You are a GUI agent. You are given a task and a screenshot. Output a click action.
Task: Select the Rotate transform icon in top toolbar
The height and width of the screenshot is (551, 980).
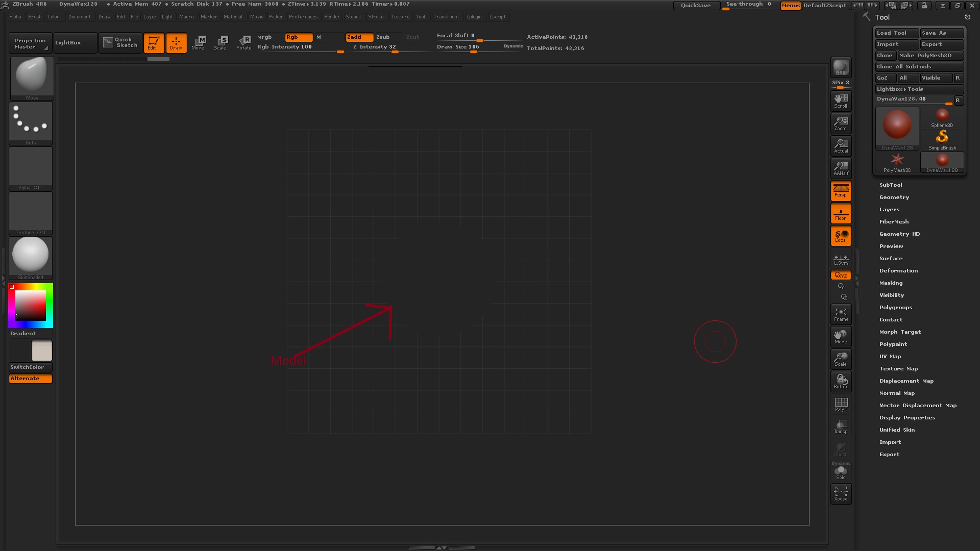tap(244, 42)
